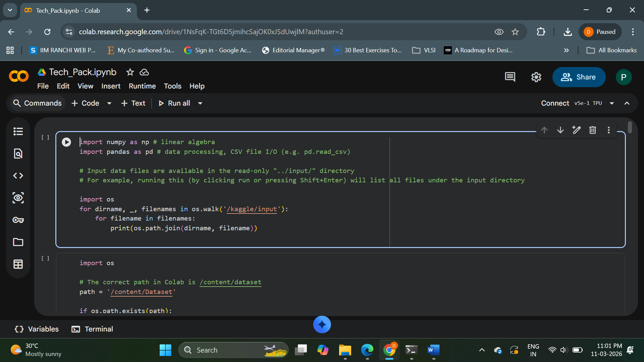
Task: Open the Runtime menu
Action: coord(142,86)
